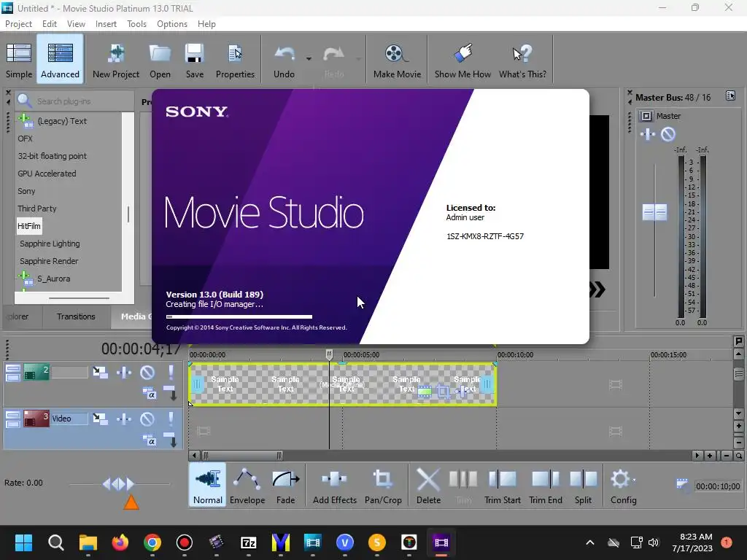Show hidden icons in system tray

click(589, 542)
